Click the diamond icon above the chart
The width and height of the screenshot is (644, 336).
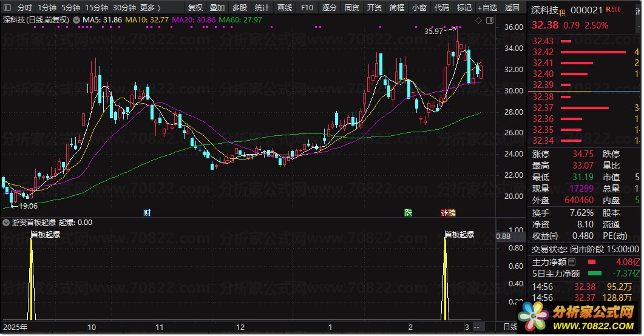(x=479, y=20)
